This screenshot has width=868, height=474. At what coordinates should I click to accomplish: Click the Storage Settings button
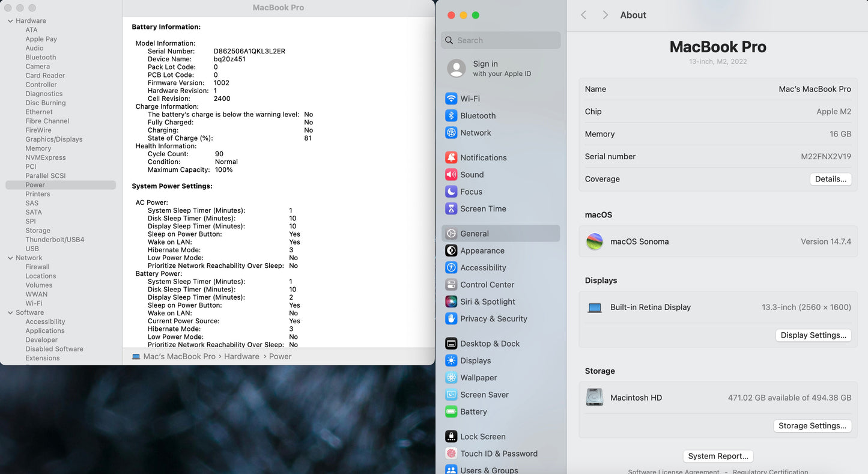pyautogui.click(x=812, y=425)
